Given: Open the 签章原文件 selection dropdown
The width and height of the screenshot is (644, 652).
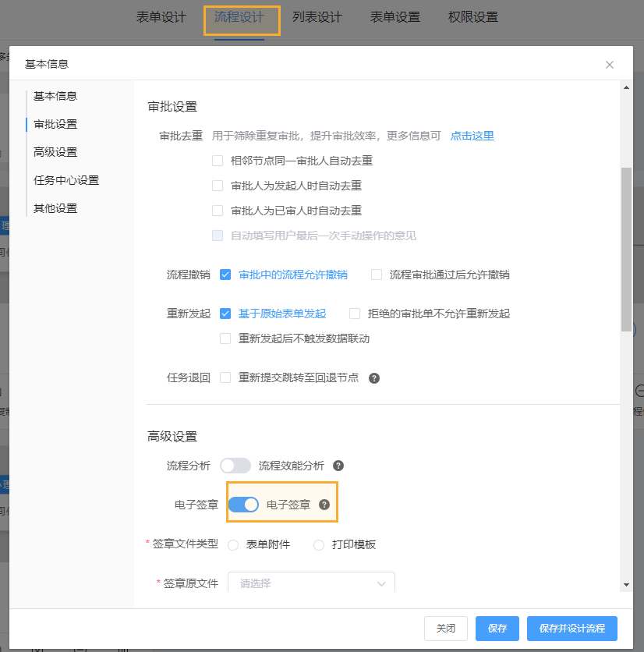Looking at the screenshot, I should coord(310,583).
